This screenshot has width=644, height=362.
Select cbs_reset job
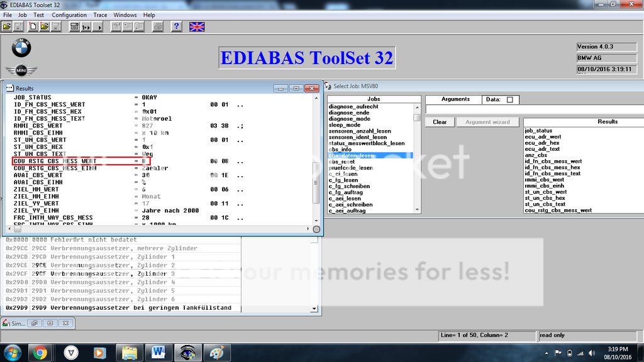coord(341,162)
